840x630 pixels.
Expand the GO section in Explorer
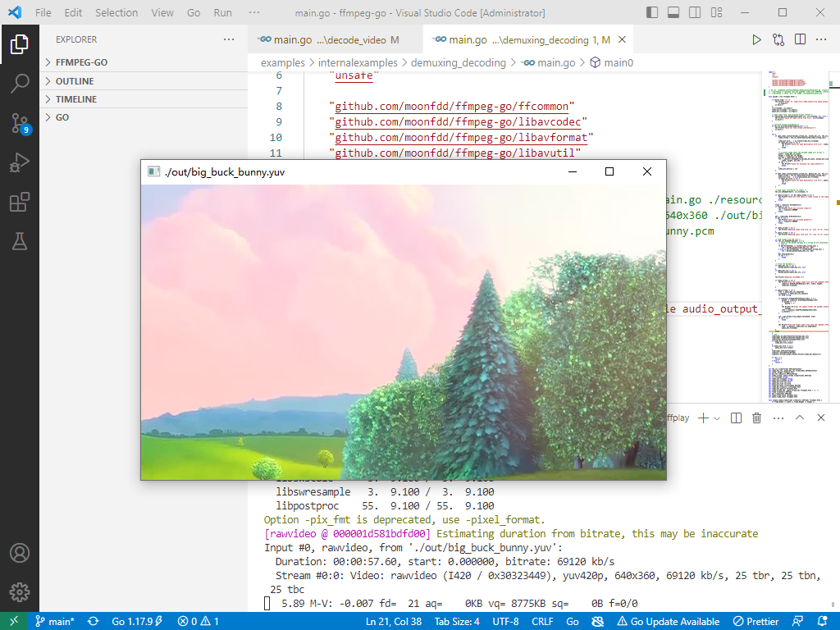click(x=144, y=117)
